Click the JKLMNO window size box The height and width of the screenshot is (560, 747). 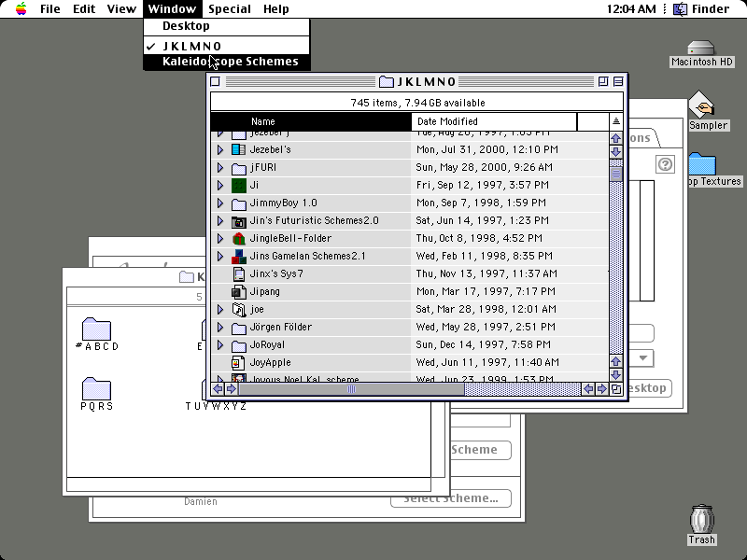(x=616, y=389)
